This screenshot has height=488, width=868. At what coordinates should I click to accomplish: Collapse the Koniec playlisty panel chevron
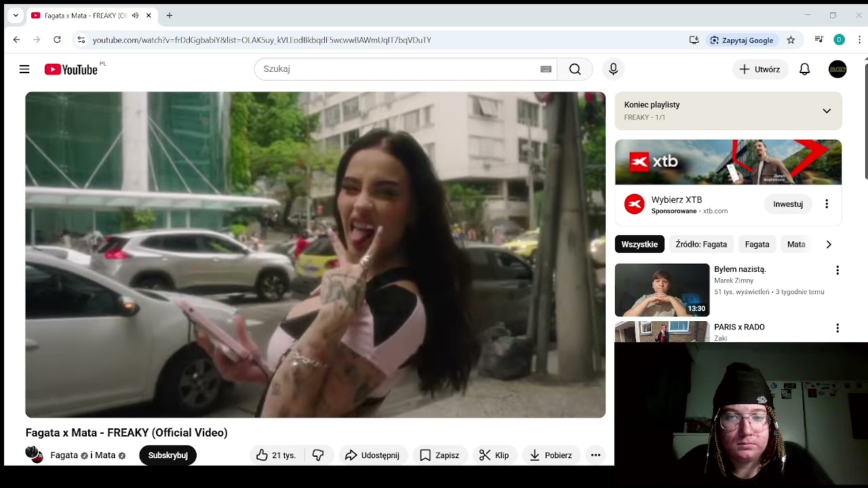pyautogui.click(x=827, y=111)
